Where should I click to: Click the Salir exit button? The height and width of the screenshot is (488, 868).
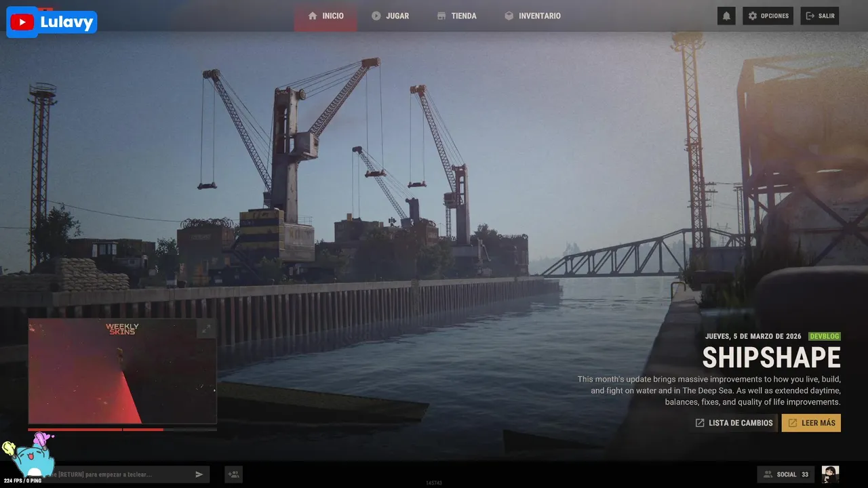click(820, 16)
